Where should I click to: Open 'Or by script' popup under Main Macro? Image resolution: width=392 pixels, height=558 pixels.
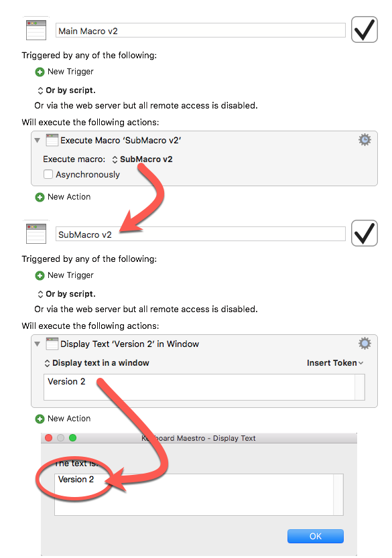66,90
